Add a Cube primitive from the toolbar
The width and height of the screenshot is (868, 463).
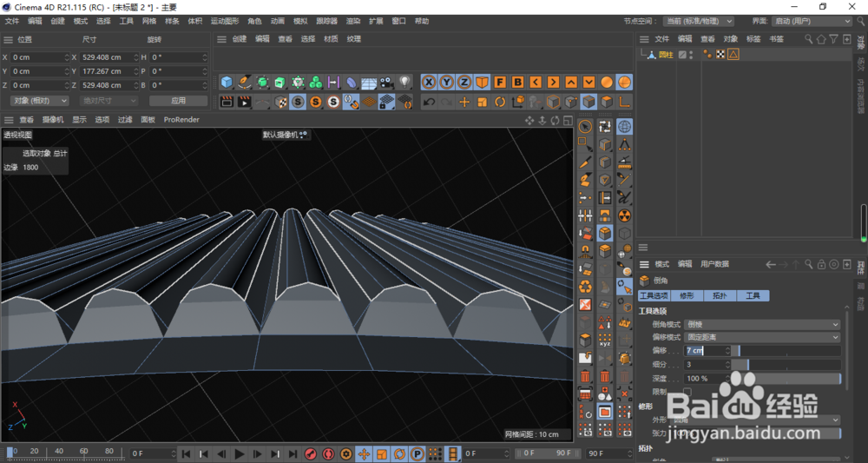pos(227,83)
